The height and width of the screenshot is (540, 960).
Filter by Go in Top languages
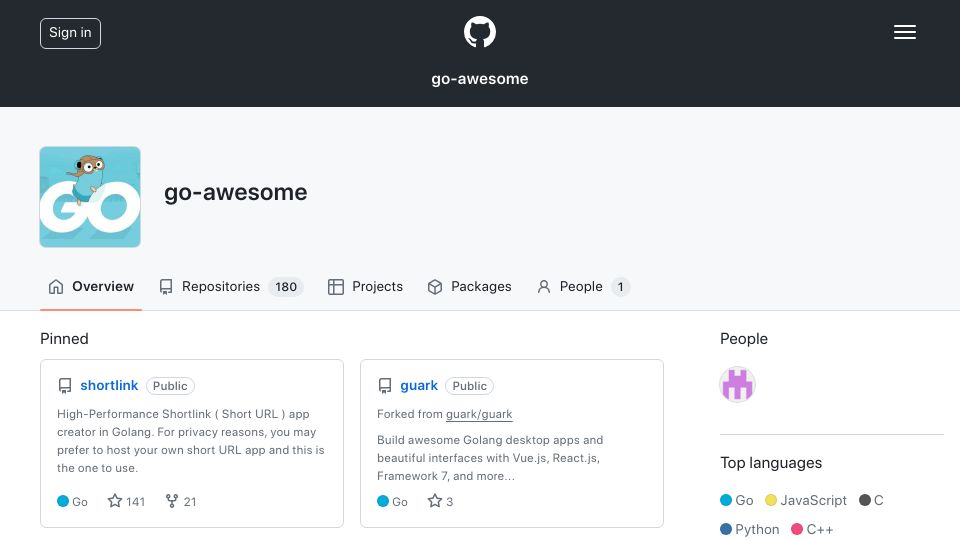(x=737, y=500)
